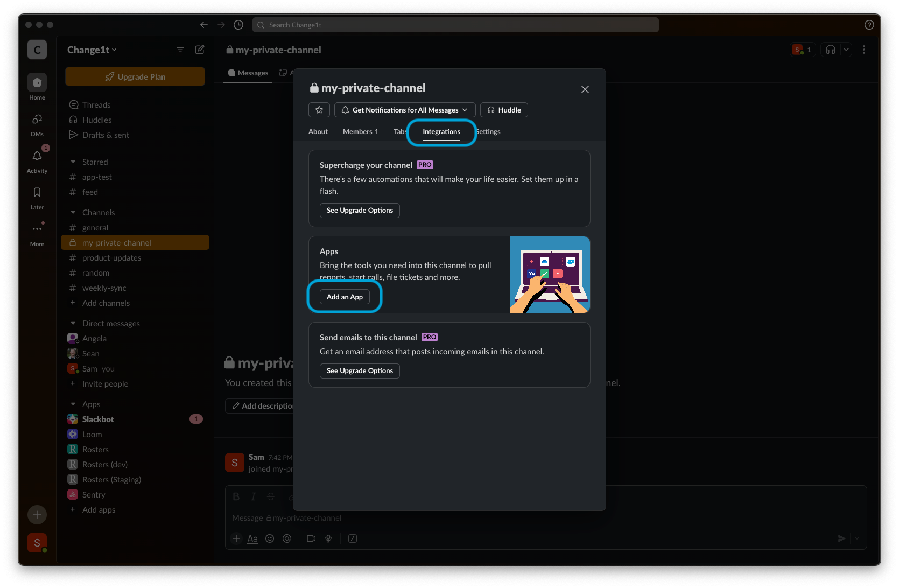
Task: Open the user profile avatar at bottom
Action: tap(37, 543)
